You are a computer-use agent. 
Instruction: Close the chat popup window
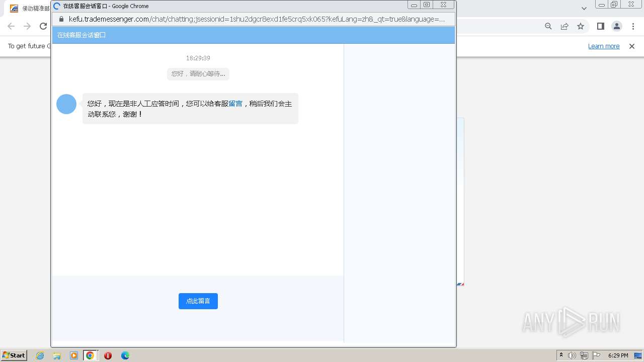coord(443,5)
